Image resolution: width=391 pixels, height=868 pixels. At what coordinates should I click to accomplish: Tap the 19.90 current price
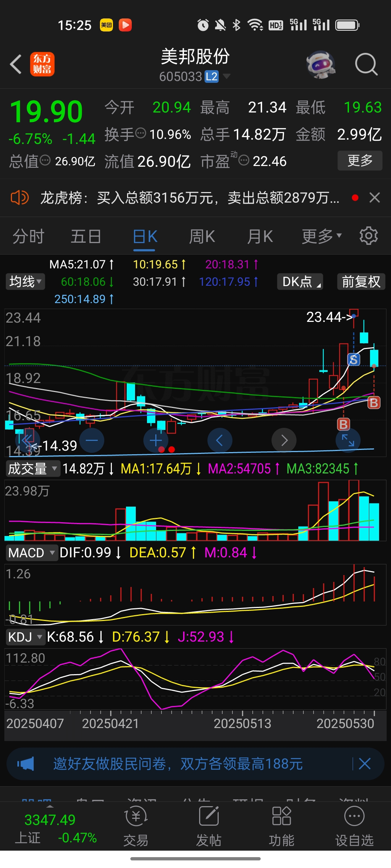tap(46, 111)
